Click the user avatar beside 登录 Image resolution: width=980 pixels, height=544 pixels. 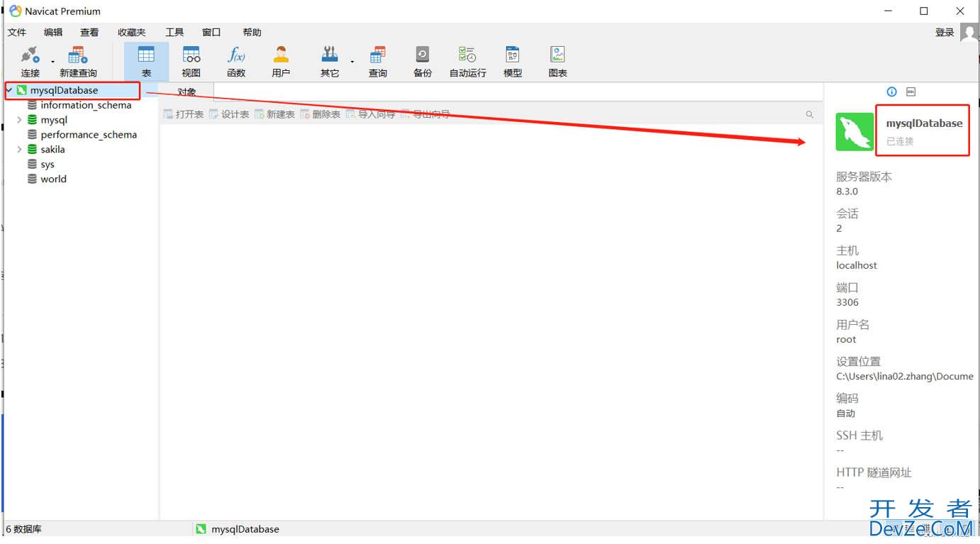point(969,32)
